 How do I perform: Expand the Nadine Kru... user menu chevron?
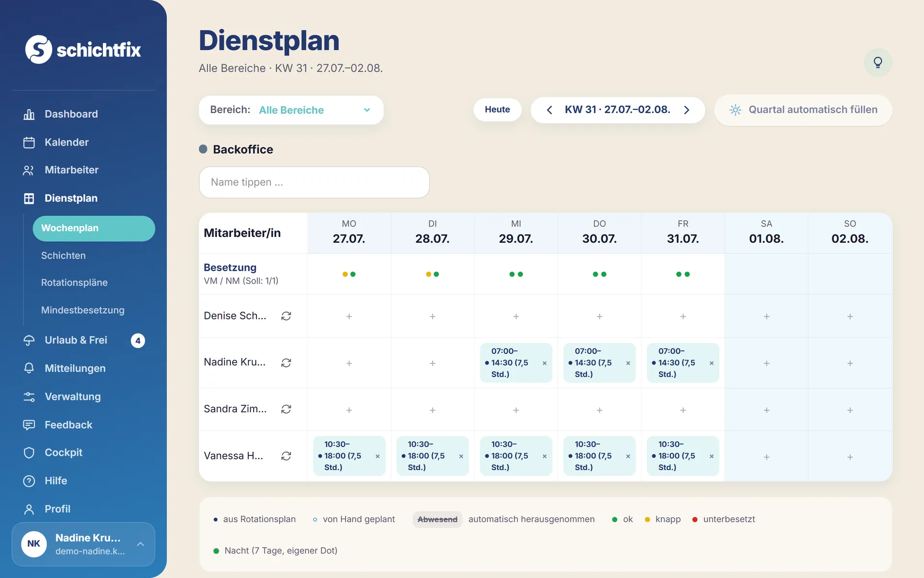[x=141, y=544]
